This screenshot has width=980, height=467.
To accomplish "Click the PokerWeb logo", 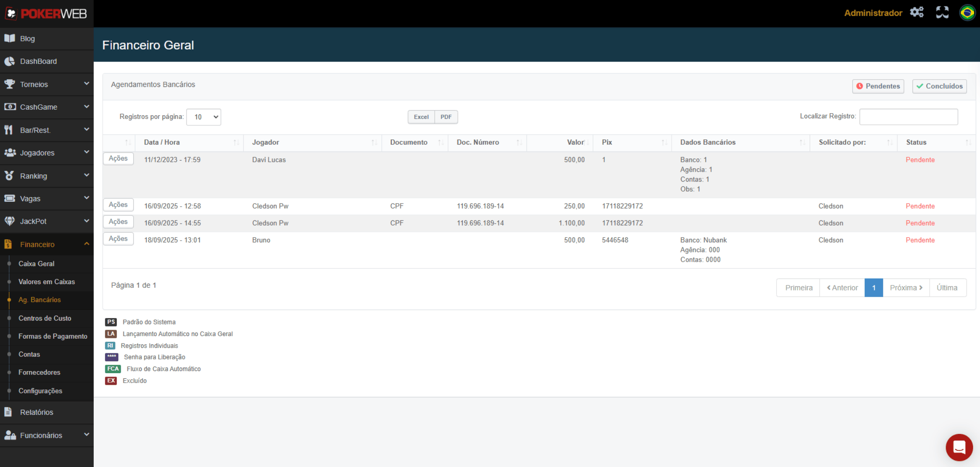I will pos(46,14).
